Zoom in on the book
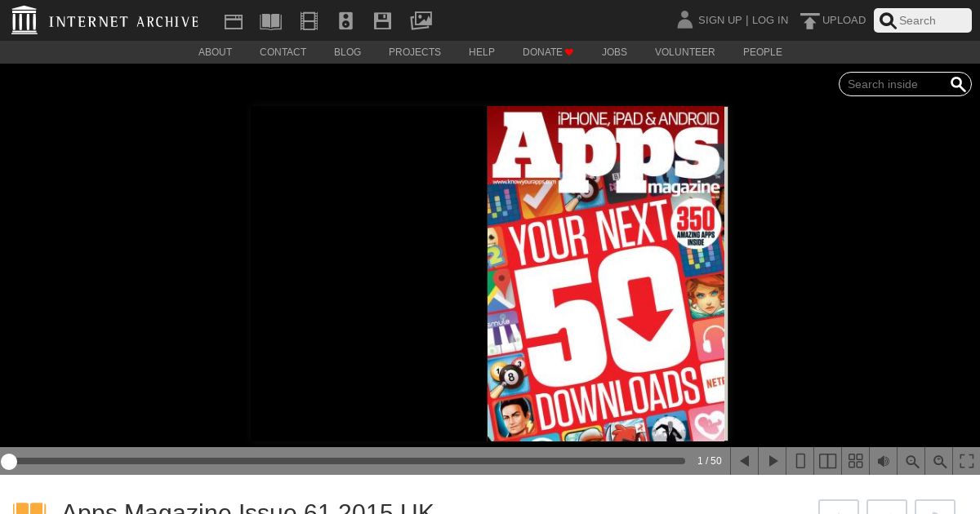Image resolution: width=980 pixels, height=514 pixels. pos(938,461)
